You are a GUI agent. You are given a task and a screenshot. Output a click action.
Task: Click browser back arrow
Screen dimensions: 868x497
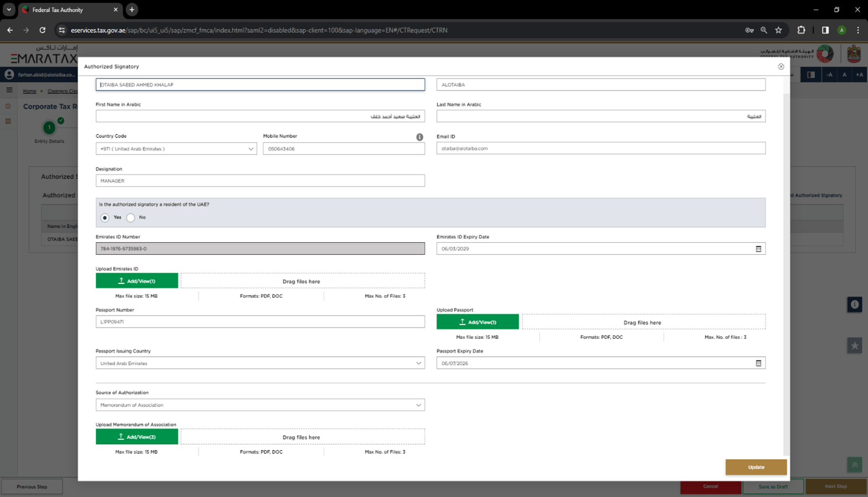10,30
